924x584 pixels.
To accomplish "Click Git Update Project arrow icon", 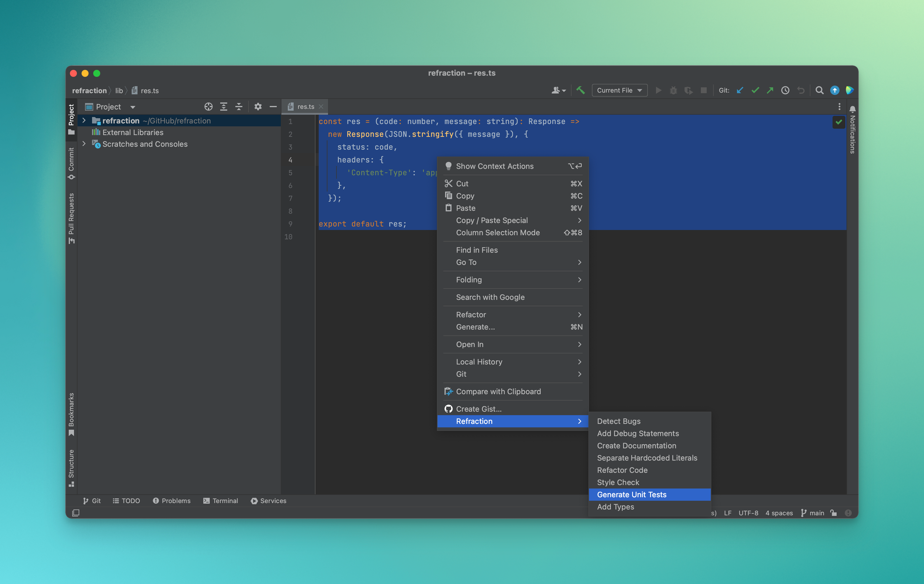I will pyautogui.click(x=740, y=91).
